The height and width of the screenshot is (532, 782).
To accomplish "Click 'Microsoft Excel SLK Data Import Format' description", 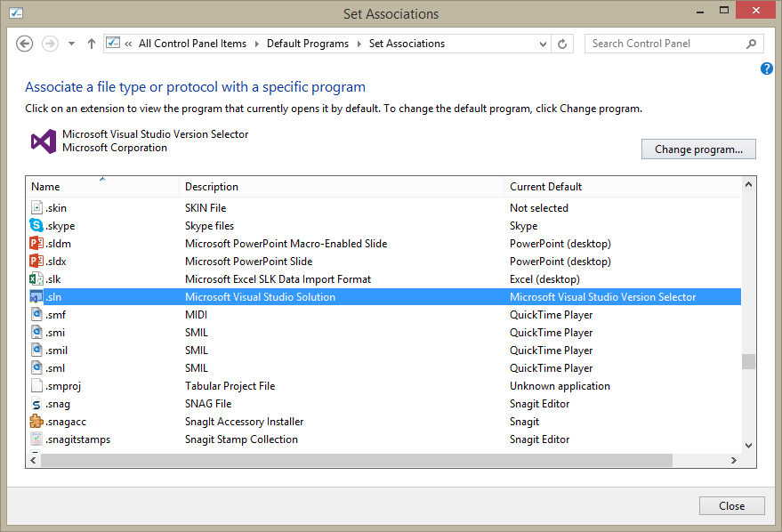I will (278, 279).
